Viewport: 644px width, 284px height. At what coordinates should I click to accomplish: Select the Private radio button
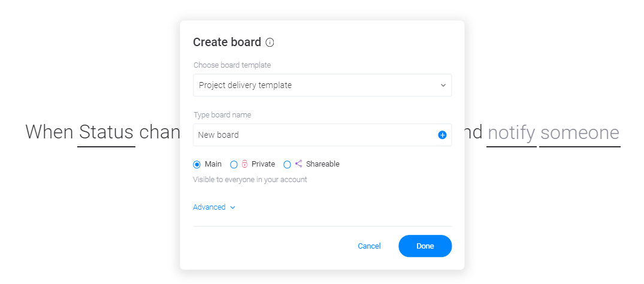click(x=234, y=164)
